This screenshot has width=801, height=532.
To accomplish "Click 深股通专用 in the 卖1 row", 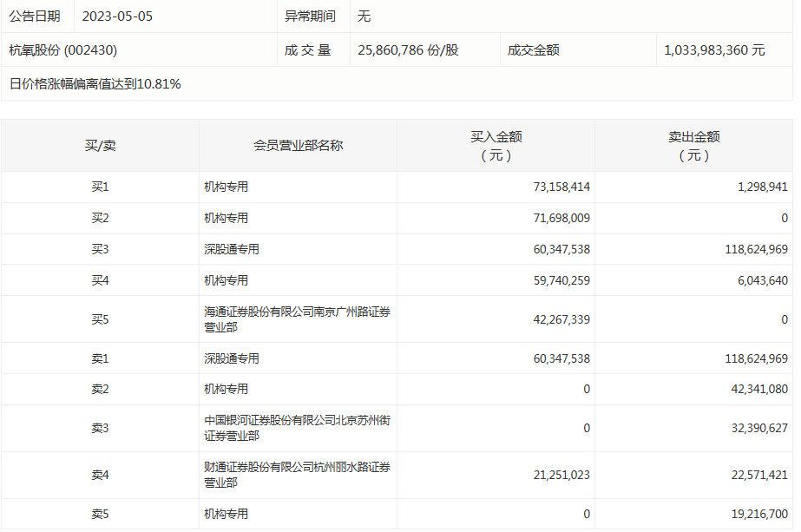I will pos(232,358).
